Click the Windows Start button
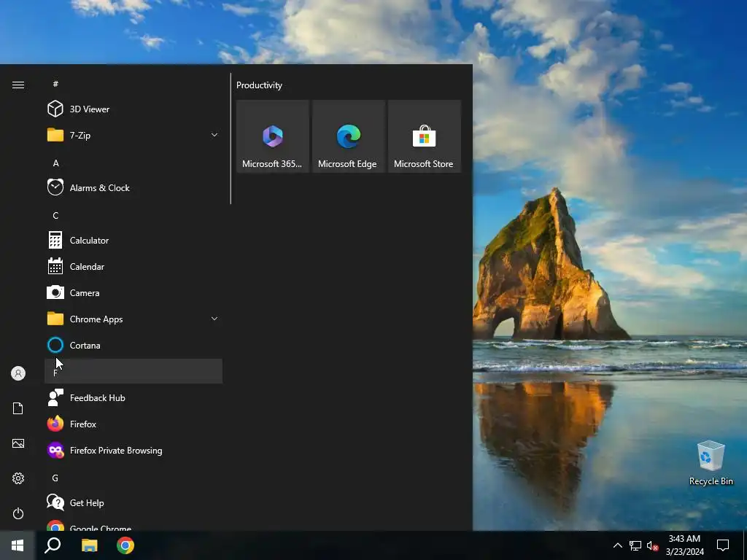Viewport: 747px width, 560px height. click(18, 545)
